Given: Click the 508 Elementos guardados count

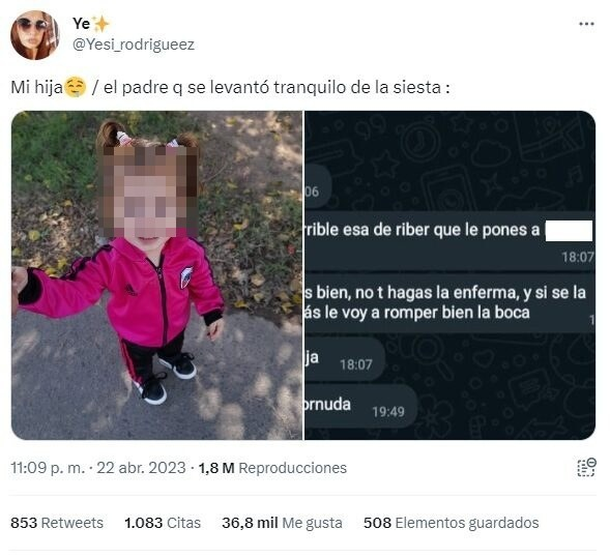Looking at the screenshot, I should click(451, 523).
